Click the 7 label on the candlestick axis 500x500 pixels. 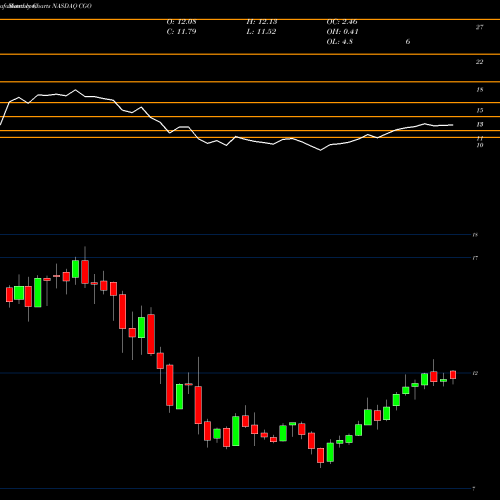click(x=474, y=489)
